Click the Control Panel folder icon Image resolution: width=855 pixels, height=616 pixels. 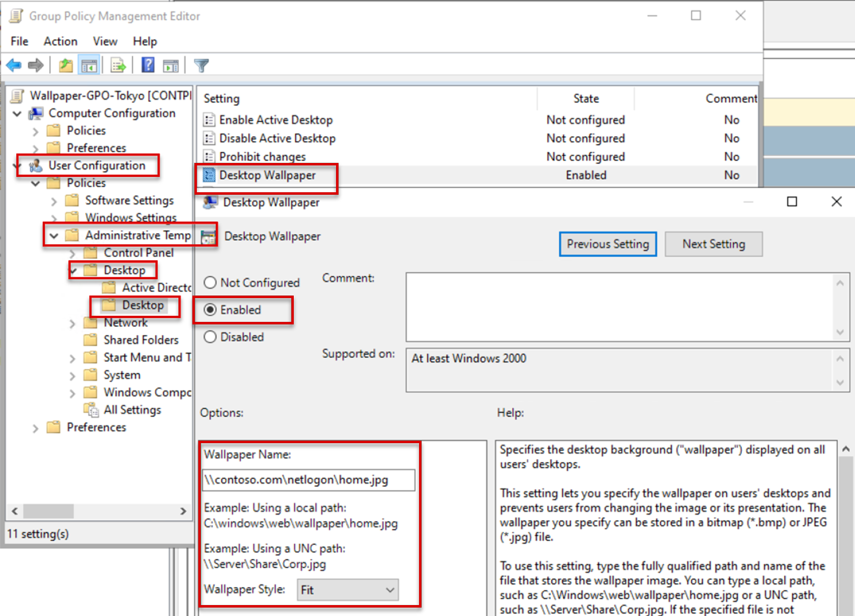point(90,253)
